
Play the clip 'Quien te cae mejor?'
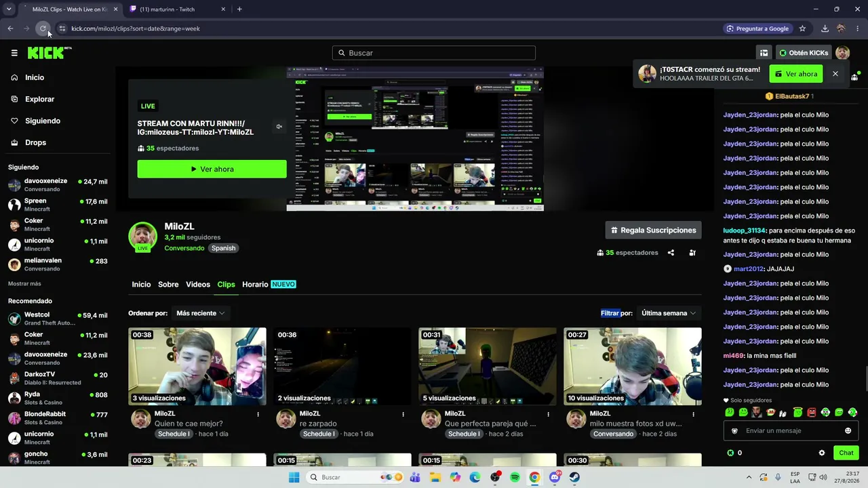(197, 367)
